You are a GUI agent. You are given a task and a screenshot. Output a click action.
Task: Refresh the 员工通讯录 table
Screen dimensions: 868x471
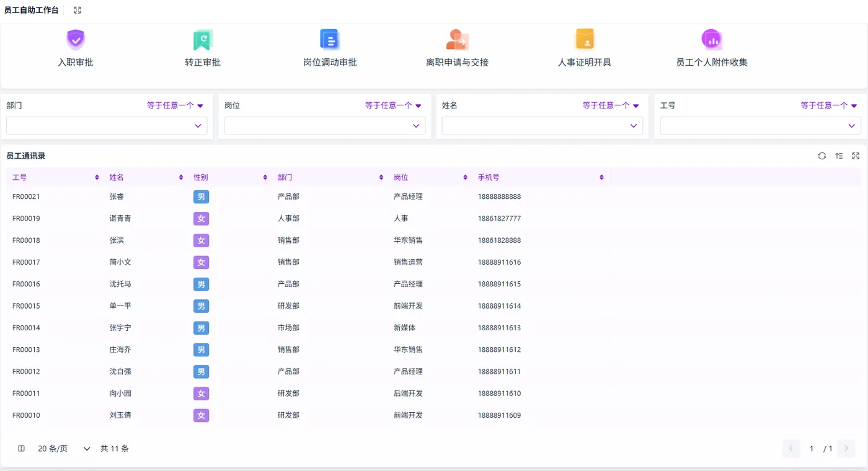pyautogui.click(x=822, y=156)
